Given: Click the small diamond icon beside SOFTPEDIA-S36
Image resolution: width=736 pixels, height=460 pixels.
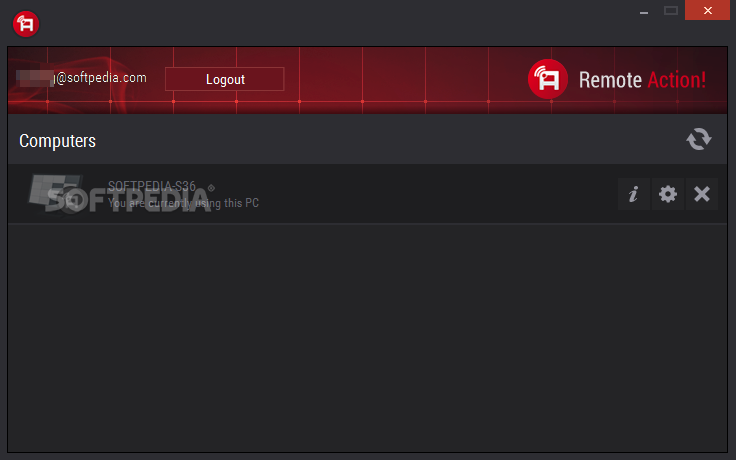Looking at the screenshot, I should point(211,188).
